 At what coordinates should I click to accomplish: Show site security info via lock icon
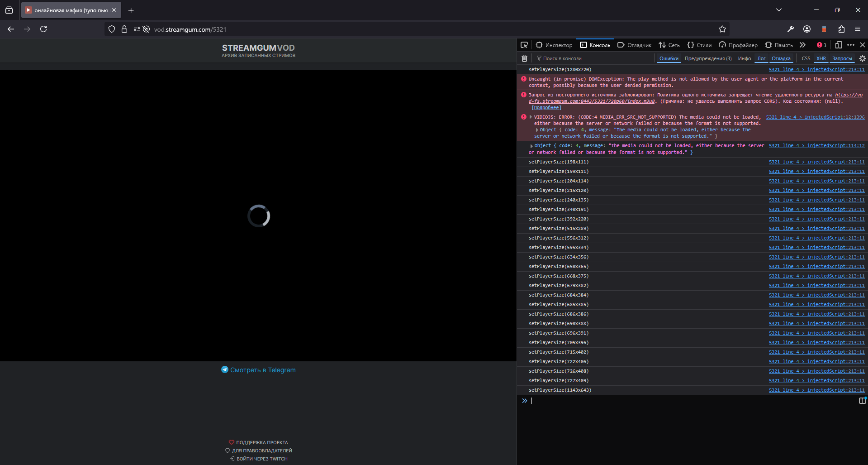(x=124, y=29)
